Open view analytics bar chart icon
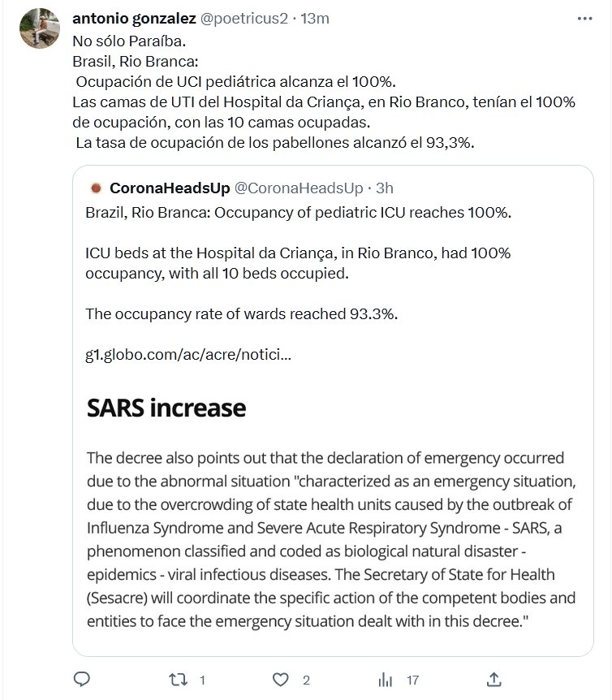This screenshot has width=612, height=700. point(386,679)
